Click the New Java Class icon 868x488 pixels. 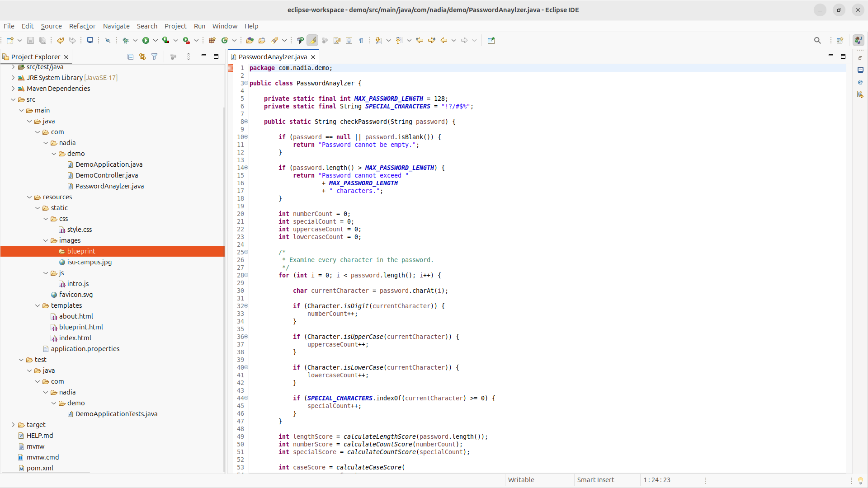coord(225,41)
